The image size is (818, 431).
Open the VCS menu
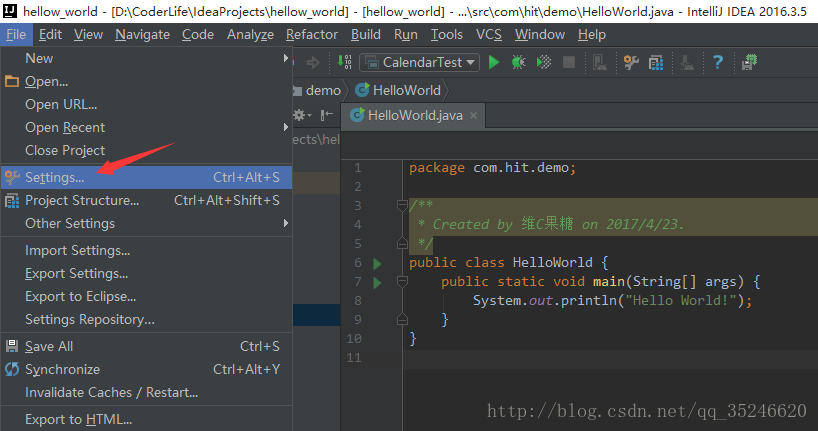(489, 34)
